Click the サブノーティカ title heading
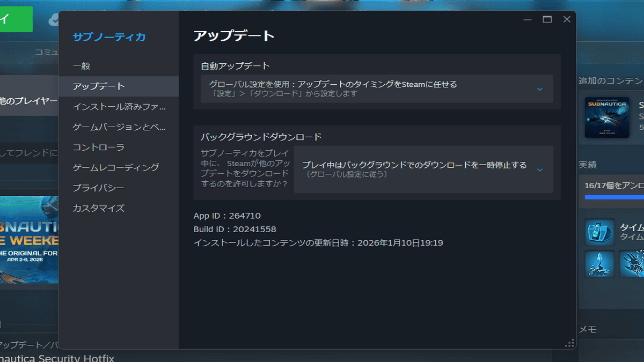644x362 pixels. point(109,37)
